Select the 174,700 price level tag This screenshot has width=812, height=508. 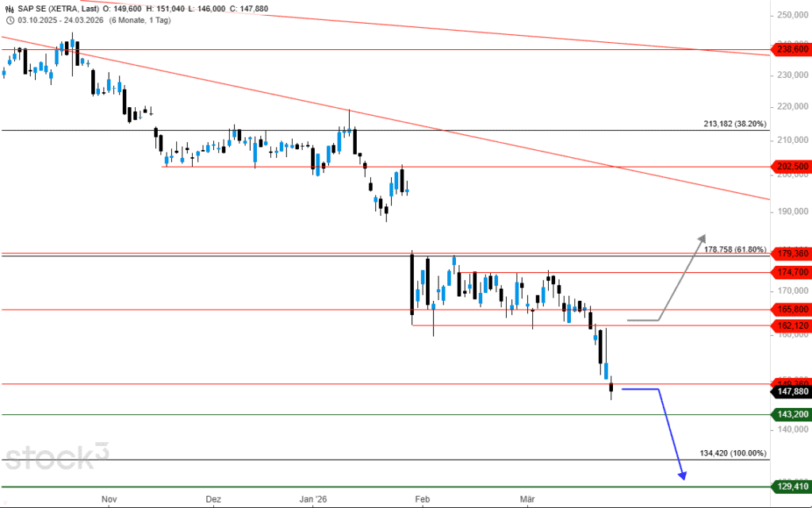[x=790, y=272]
